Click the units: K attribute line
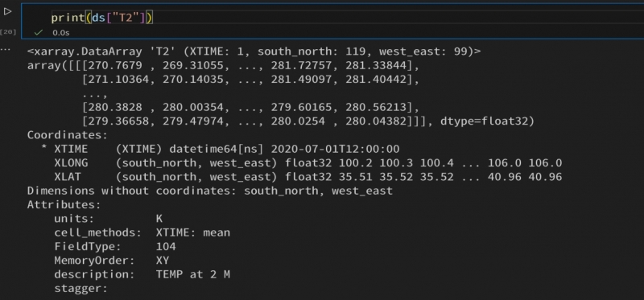Viewport: 644px width, 300px height. coord(109,219)
